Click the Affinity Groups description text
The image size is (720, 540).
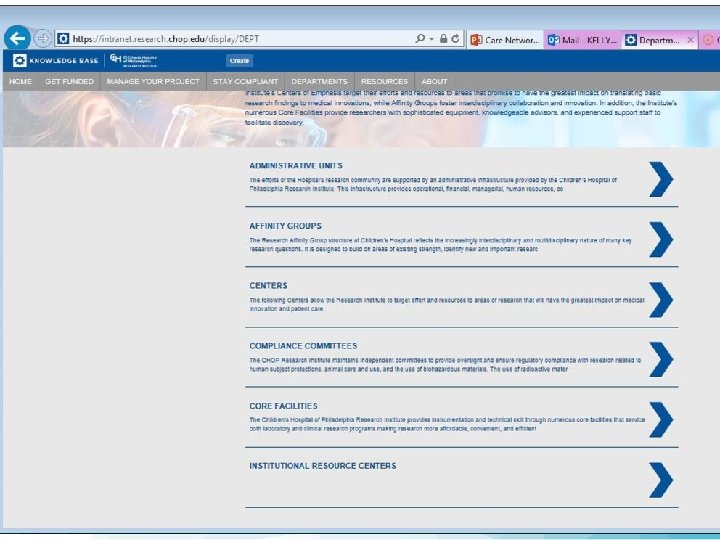(x=440, y=244)
